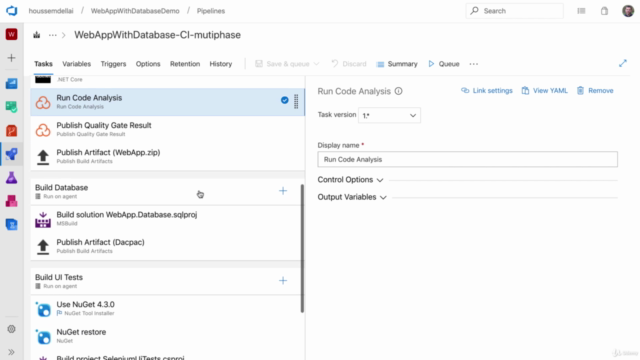Open the marketplace shopping bag icon
640x360 pixels.
coord(604,11)
